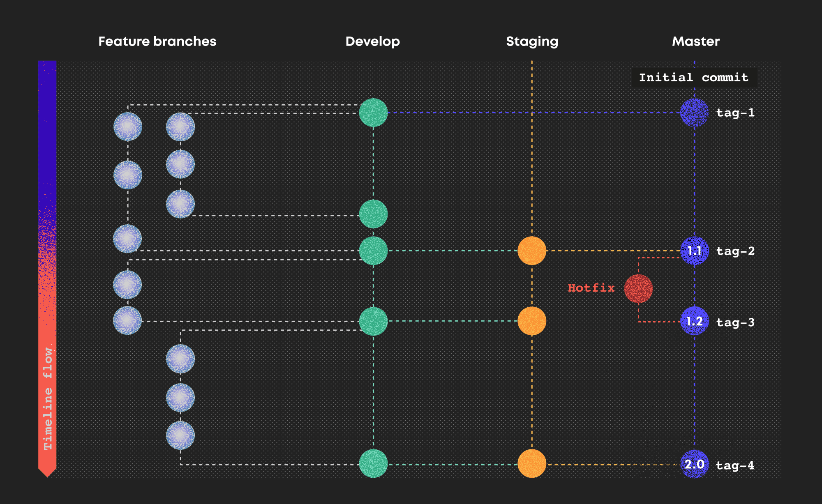Select the bottom orange Staging node
Image resolution: width=822 pixels, height=504 pixels.
532,463
